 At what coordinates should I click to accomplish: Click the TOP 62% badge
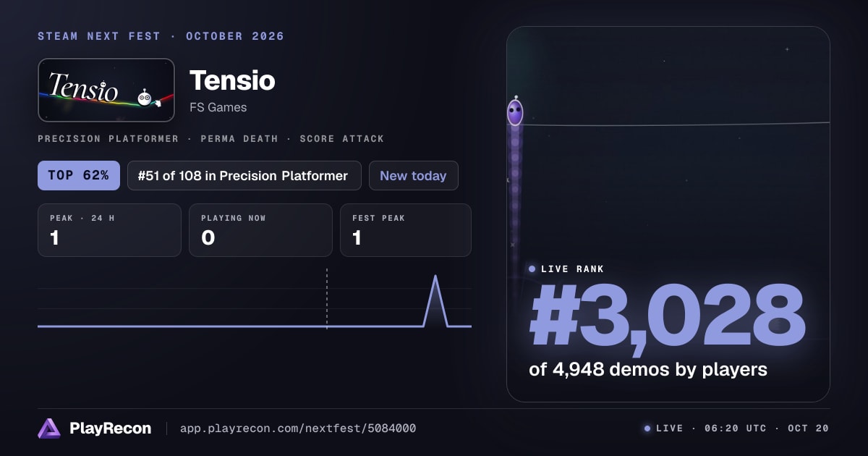[x=79, y=175]
